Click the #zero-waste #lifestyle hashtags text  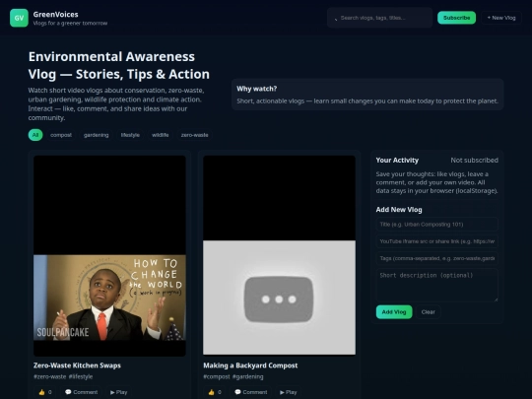[63, 376]
